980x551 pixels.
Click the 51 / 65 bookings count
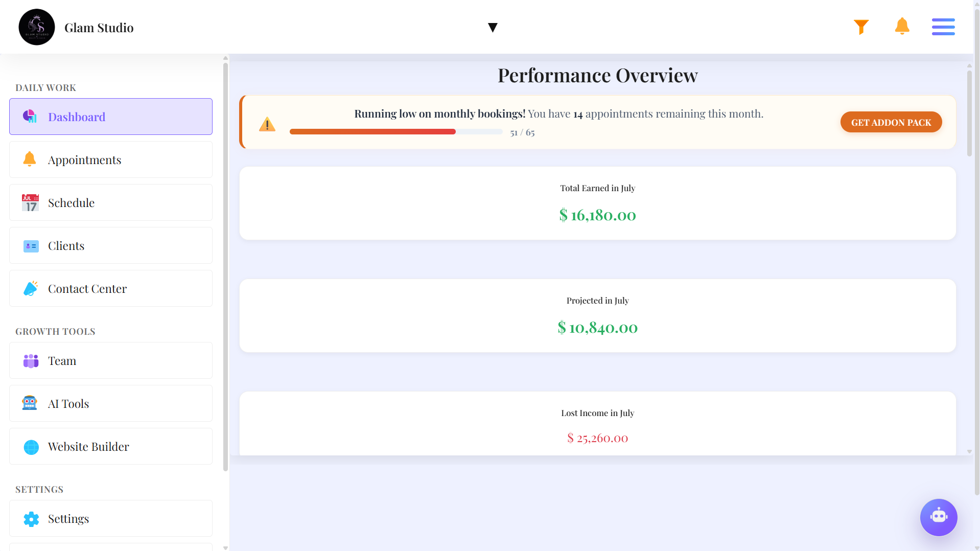[x=522, y=132]
